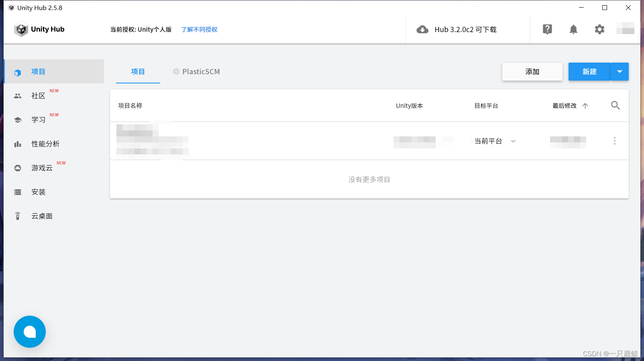The height and width of the screenshot is (361, 644).
Task: Open the three-dot menu for the project row
Action: pos(614,141)
